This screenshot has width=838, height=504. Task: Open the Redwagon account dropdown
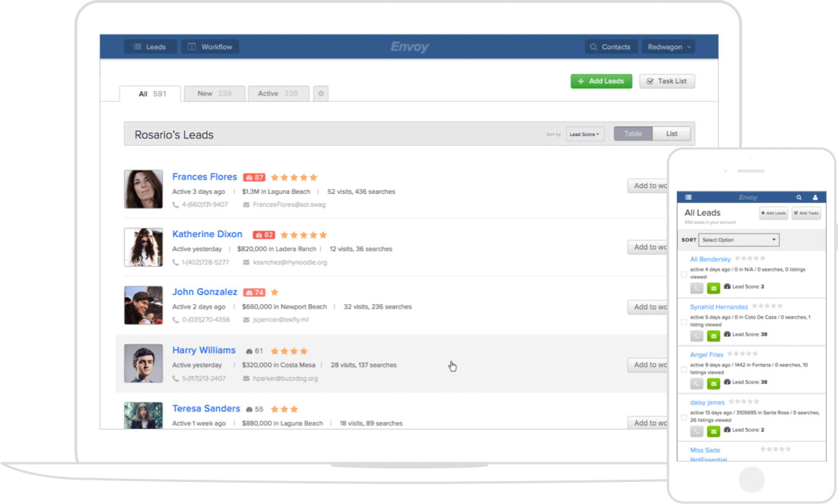[x=668, y=47]
